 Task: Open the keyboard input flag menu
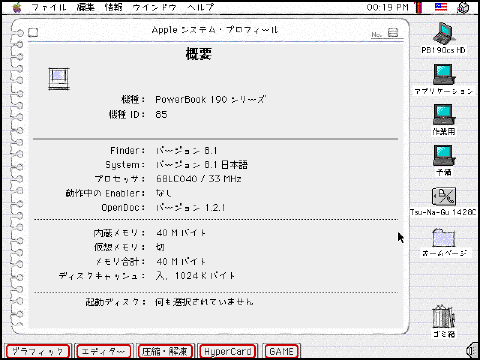441,7
